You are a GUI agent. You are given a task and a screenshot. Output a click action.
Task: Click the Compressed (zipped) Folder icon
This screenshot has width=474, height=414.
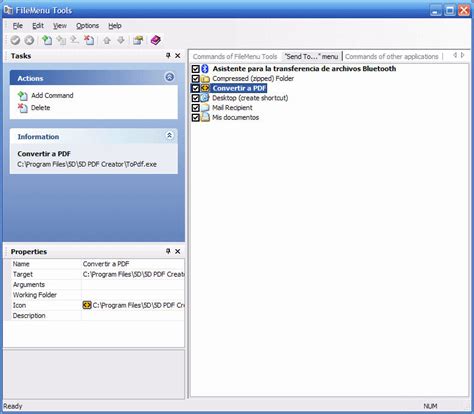coord(205,79)
